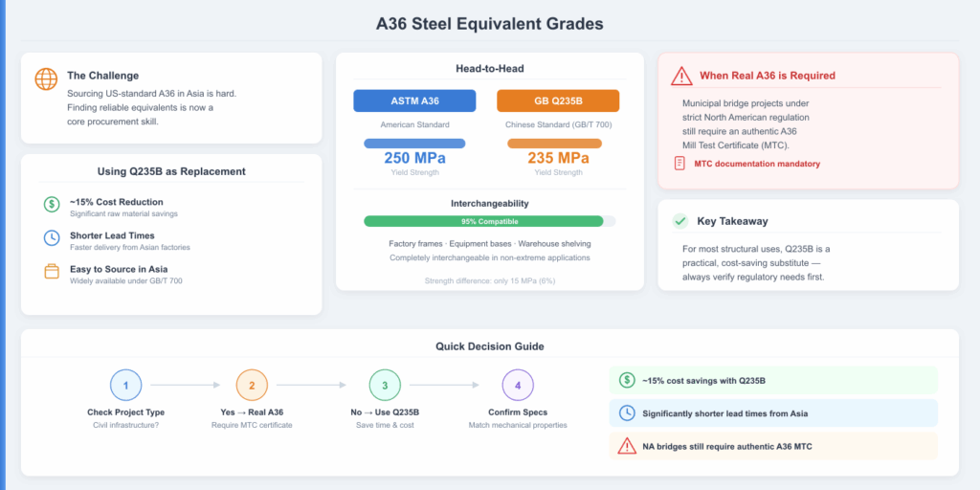The width and height of the screenshot is (980, 490).
Task: Click step 1 circle Check Project Type
Action: click(x=125, y=385)
